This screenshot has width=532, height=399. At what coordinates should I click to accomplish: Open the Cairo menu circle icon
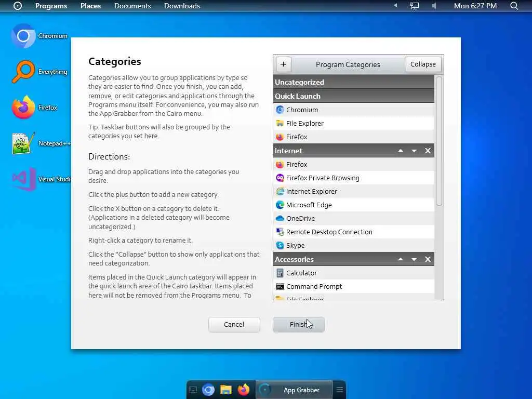click(x=18, y=6)
